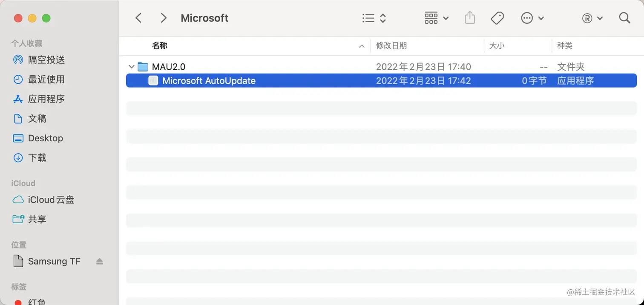Close the Finder window with red button
Screen dimensions: 644x305
18,18
